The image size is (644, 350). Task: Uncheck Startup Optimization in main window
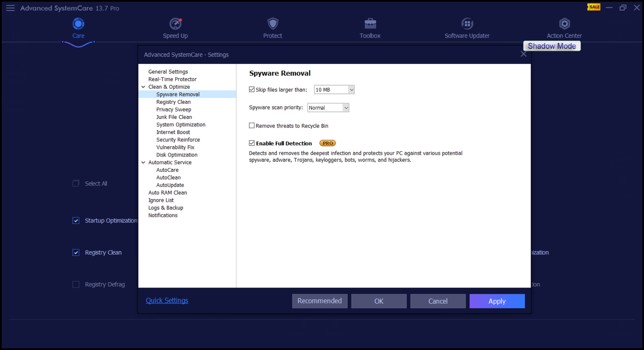tap(76, 221)
